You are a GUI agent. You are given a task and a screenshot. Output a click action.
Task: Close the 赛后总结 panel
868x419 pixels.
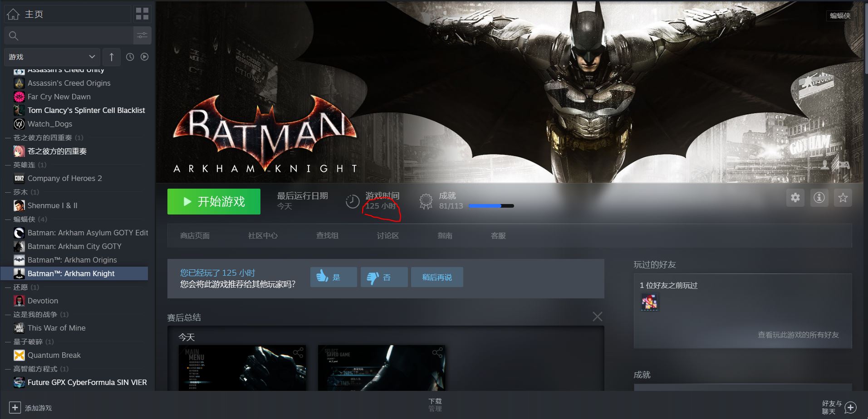pyautogui.click(x=598, y=317)
